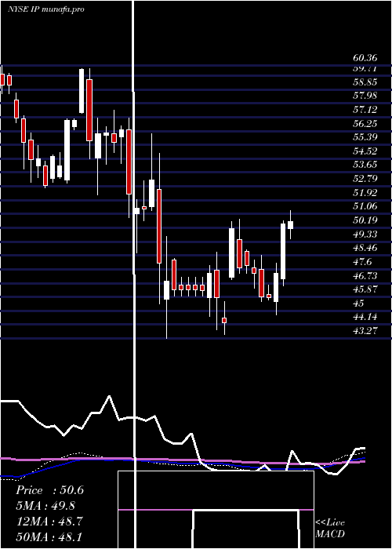Select the 54.52 price axis label

[x=365, y=151]
